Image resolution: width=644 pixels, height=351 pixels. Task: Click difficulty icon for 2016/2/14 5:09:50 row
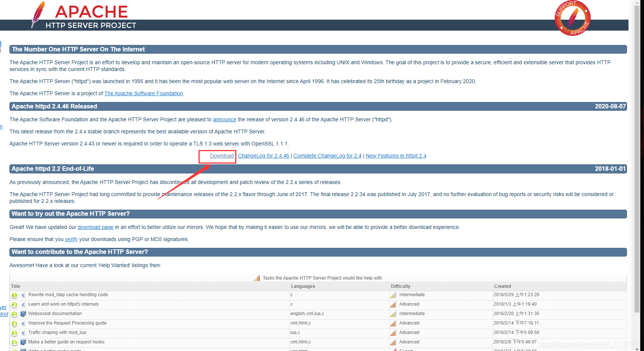pos(393,333)
